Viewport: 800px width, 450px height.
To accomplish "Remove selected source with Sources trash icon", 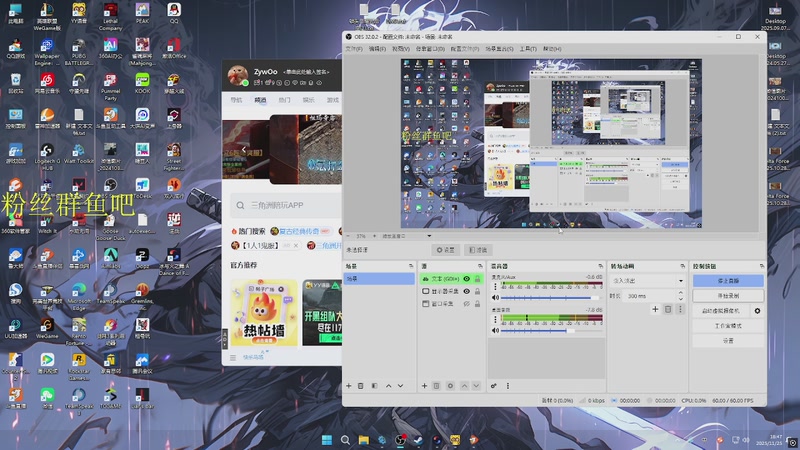I will coord(436,386).
